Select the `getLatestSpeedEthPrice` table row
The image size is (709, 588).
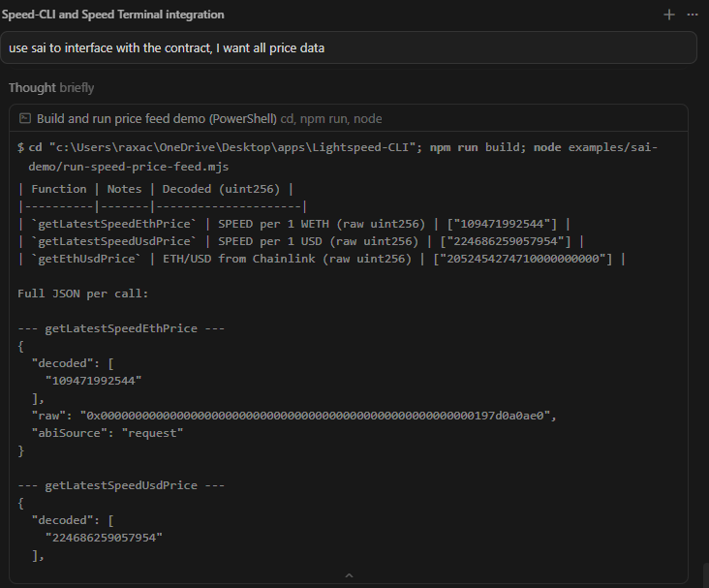[293, 224]
